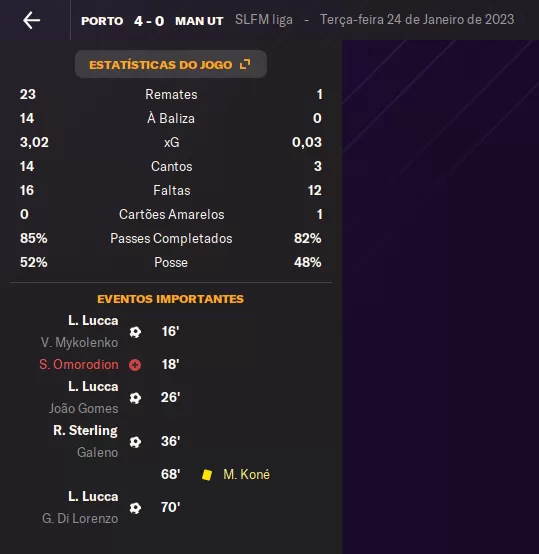Screen dimensions: 539x554
Task: Select the yellow card icon at 68'
Action: coord(207,475)
